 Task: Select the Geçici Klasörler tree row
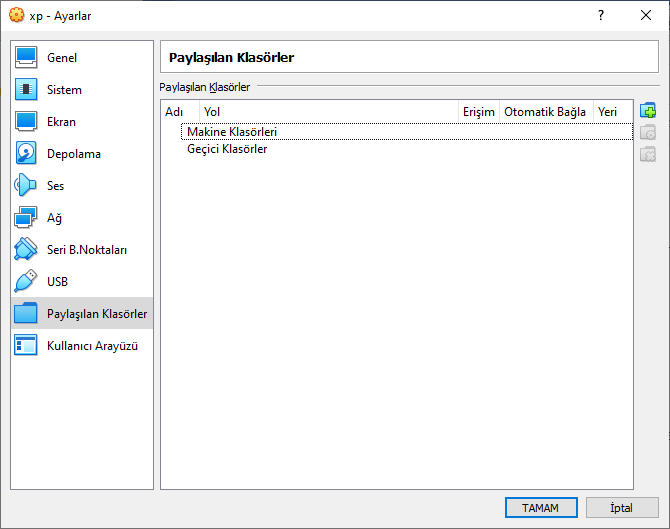pos(407,149)
